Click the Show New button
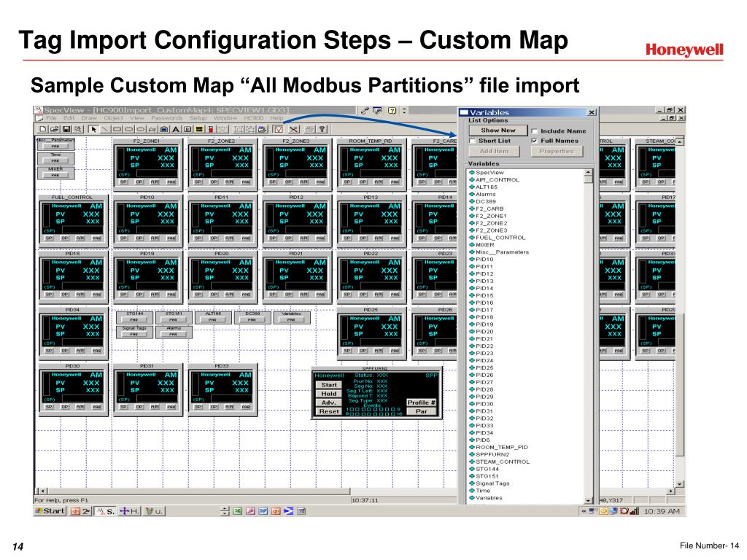Screen dimensions: 747x560 tap(498, 131)
